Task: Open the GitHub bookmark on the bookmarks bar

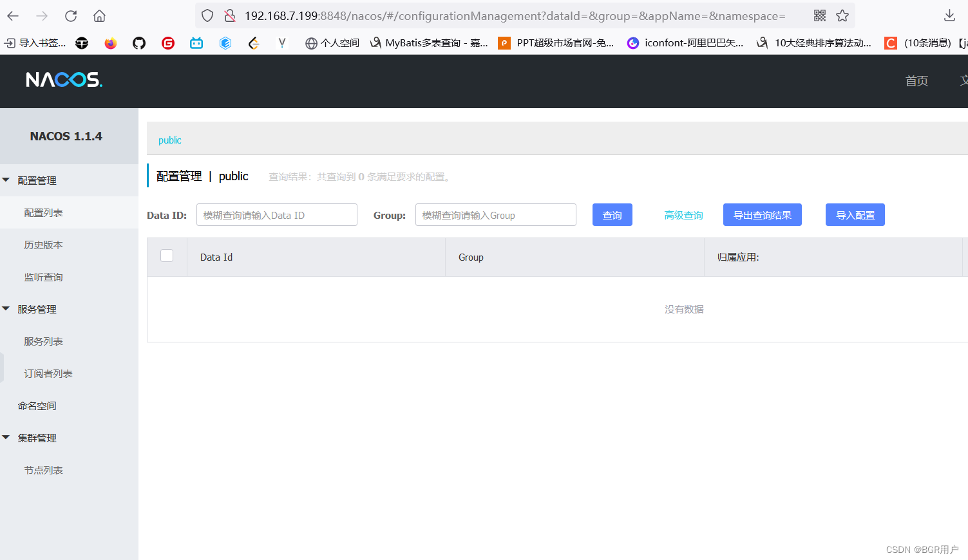Action: click(138, 42)
